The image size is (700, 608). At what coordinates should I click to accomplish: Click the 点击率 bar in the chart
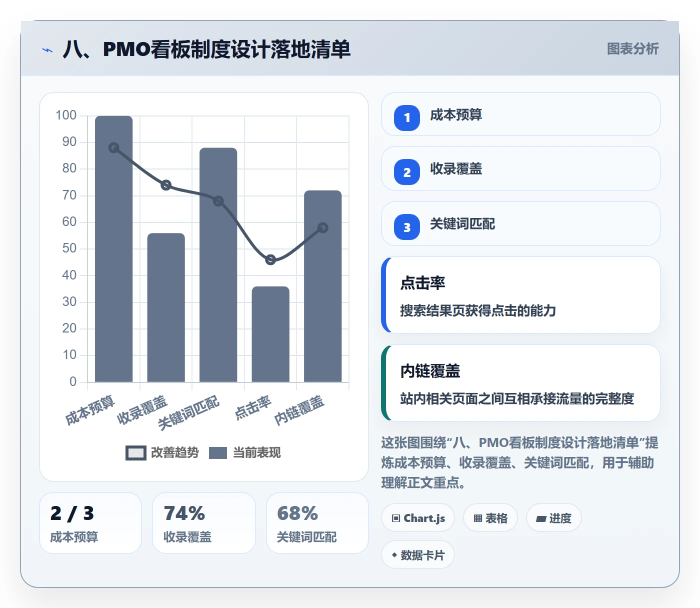coord(270,334)
